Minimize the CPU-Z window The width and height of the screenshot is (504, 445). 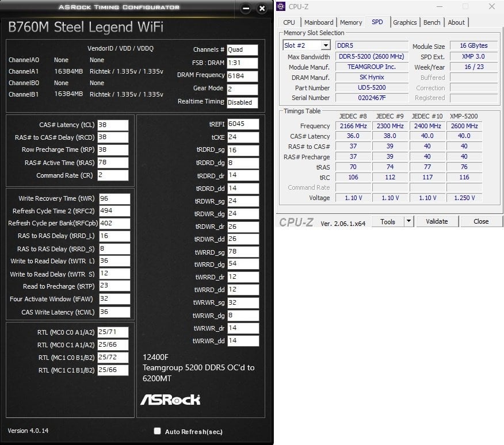[x=440, y=6]
